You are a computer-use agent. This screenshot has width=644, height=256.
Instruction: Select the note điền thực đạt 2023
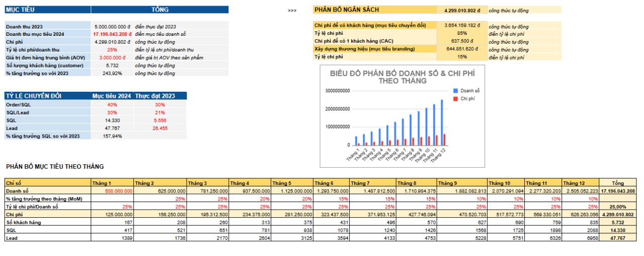(x=155, y=26)
